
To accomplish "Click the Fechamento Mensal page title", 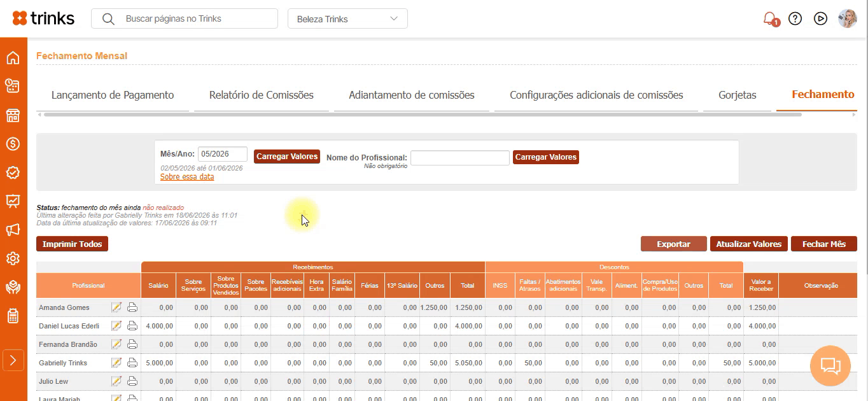I will 81,56.
